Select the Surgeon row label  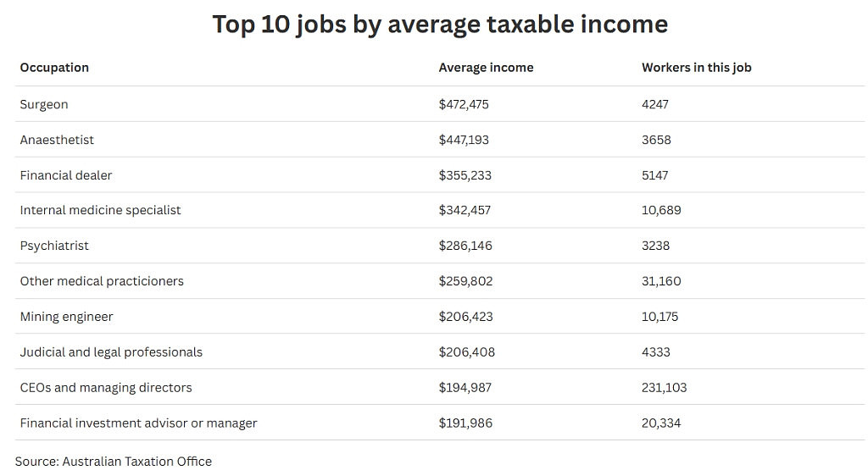(x=44, y=104)
